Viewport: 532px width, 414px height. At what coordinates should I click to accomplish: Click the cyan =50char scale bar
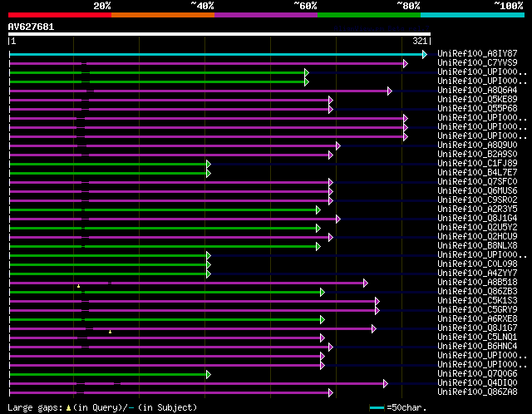coord(377,407)
